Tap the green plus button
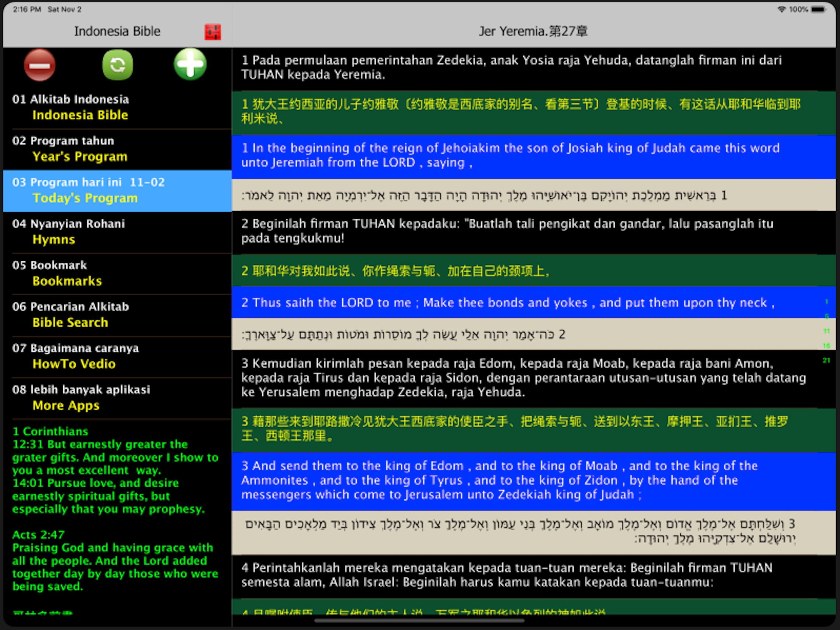840x630 pixels. [x=190, y=64]
